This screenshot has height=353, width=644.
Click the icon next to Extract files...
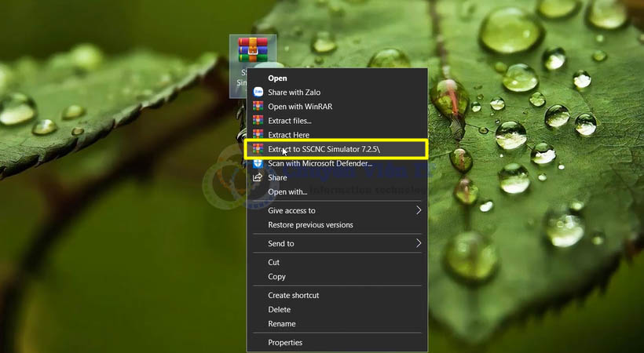click(x=258, y=121)
